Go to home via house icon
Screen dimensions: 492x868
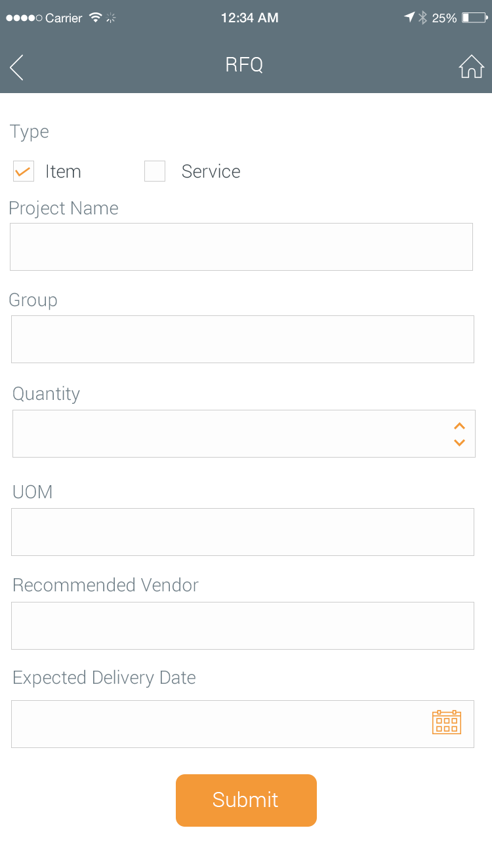tap(471, 67)
